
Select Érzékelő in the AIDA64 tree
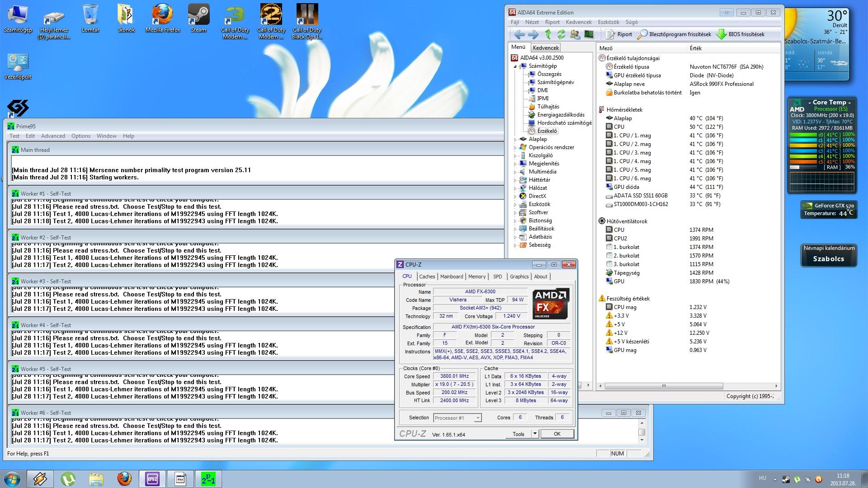tap(547, 131)
